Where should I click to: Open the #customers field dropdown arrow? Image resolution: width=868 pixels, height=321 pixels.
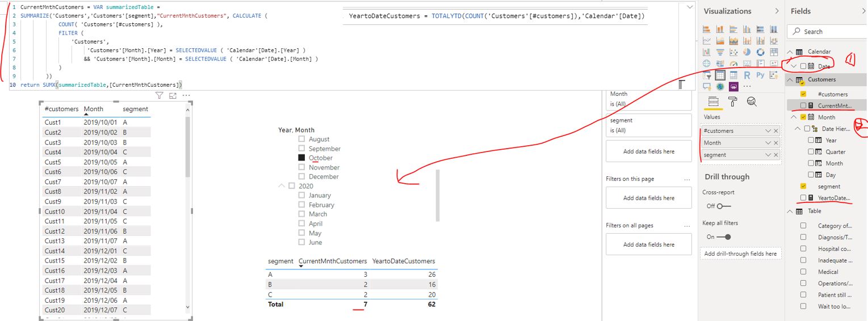[x=768, y=131]
